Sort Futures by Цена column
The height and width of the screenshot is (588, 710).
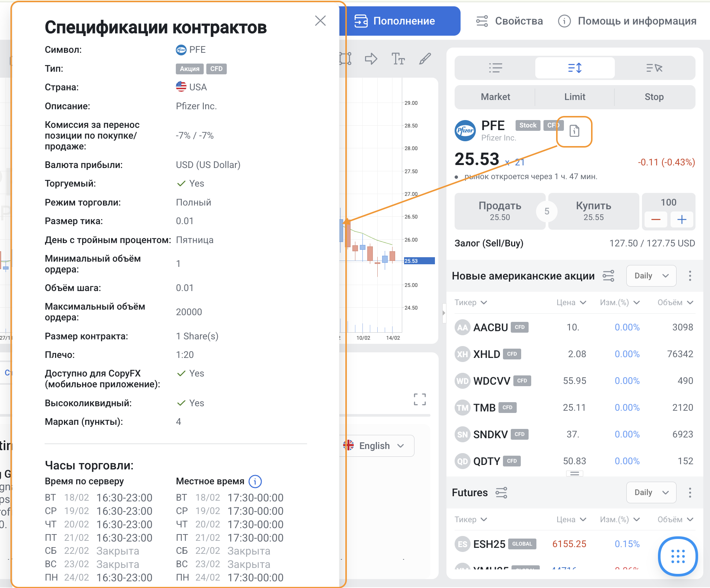[x=571, y=520]
